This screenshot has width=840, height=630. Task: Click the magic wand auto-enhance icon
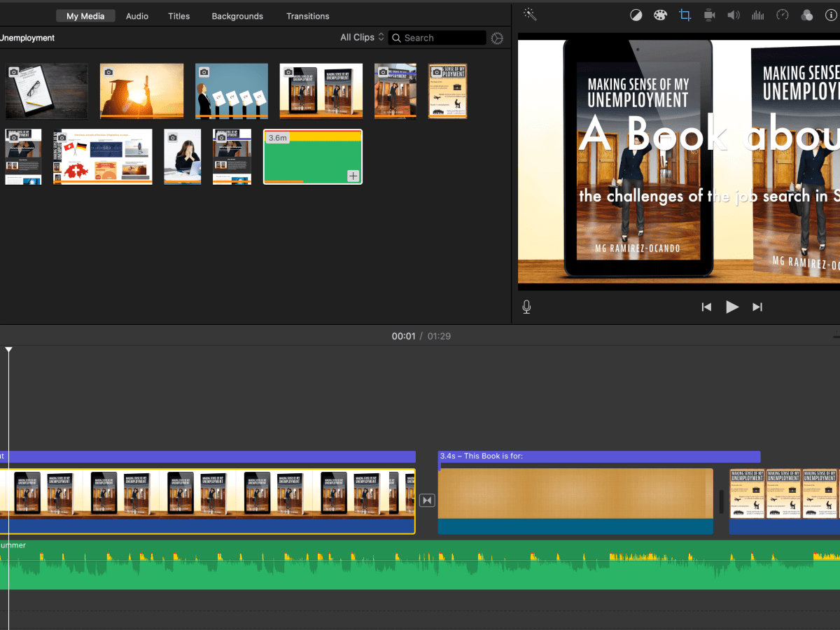pyautogui.click(x=530, y=15)
